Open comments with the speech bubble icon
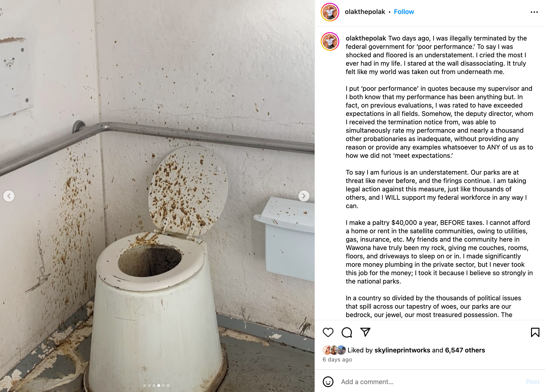Viewport: 545px width, 392px height. tap(347, 332)
